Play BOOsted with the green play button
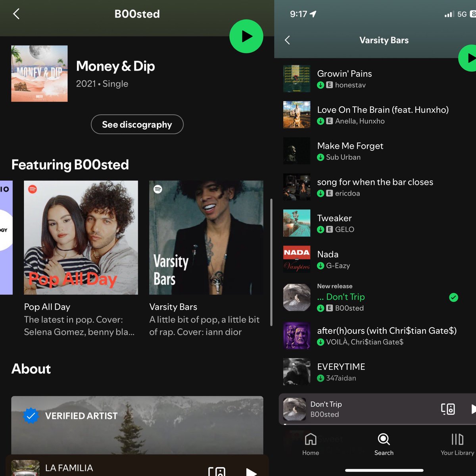The image size is (476, 476). click(246, 36)
